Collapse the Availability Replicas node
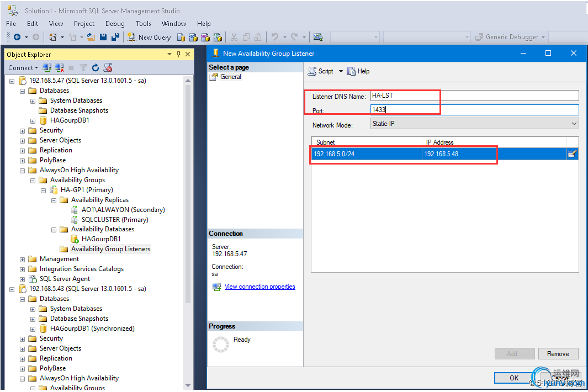This screenshot has width=588, height=392. (x=54, y=200)
